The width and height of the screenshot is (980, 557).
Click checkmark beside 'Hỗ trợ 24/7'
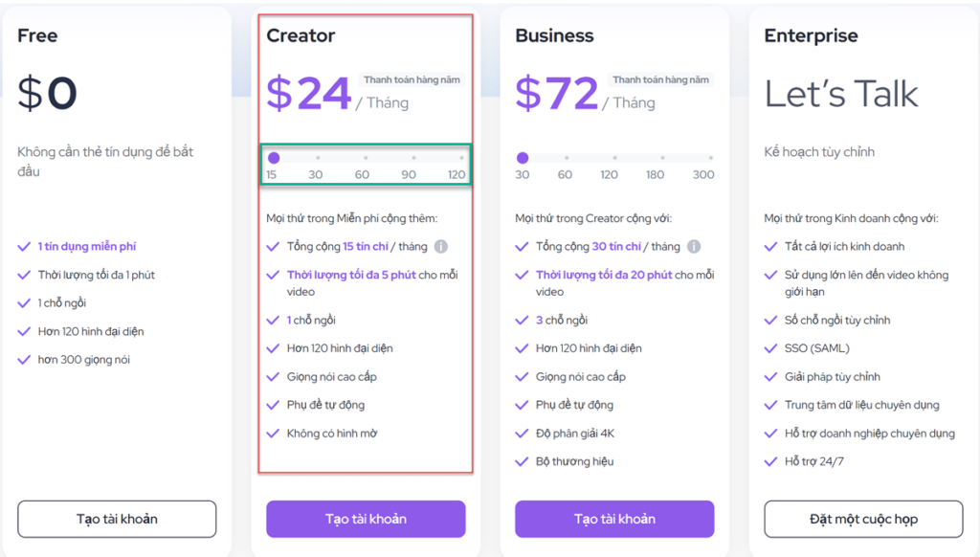(x=770, y=462)
